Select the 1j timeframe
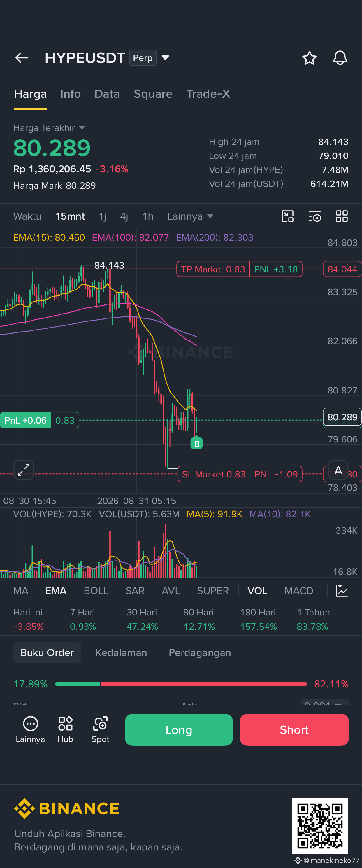 tap(102, 216)
